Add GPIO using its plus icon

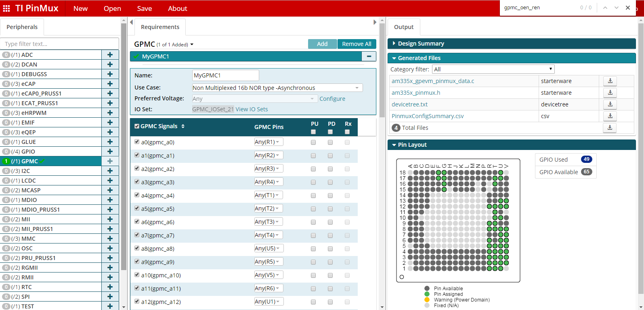click(x=110, y=152)
